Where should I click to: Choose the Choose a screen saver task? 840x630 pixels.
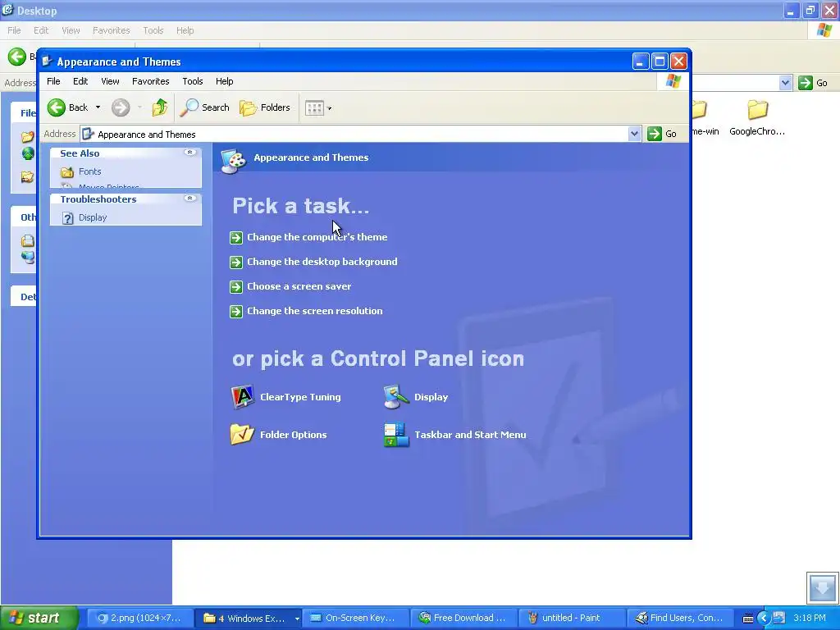tap(299, 286)
